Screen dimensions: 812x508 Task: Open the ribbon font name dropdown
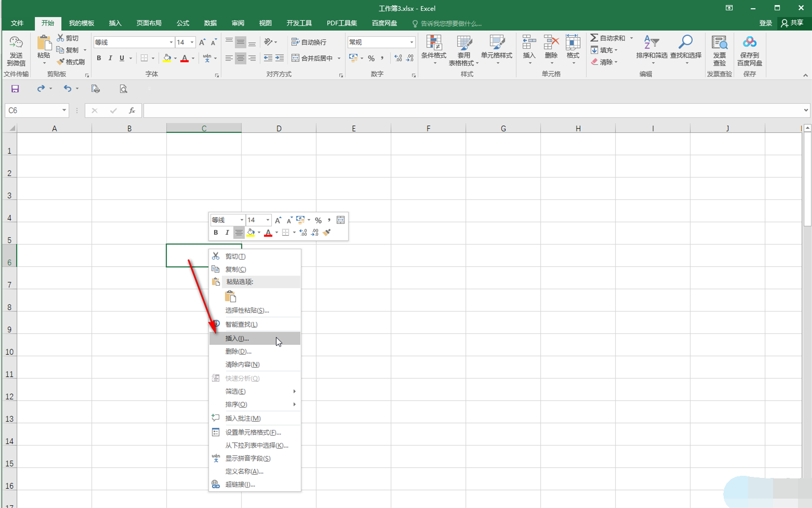tap(171, 42)
